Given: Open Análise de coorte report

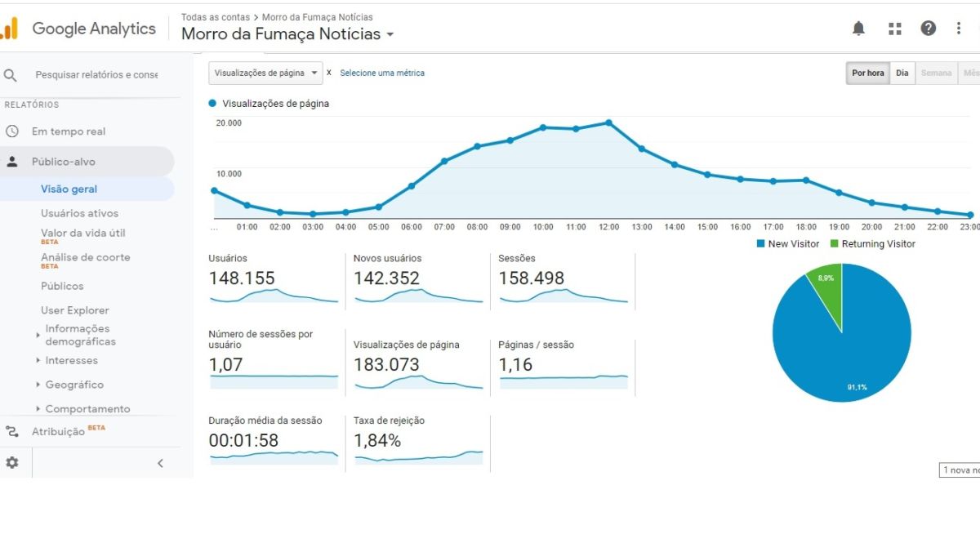Looking at the screenshot, I should click(x=86, y=258).
